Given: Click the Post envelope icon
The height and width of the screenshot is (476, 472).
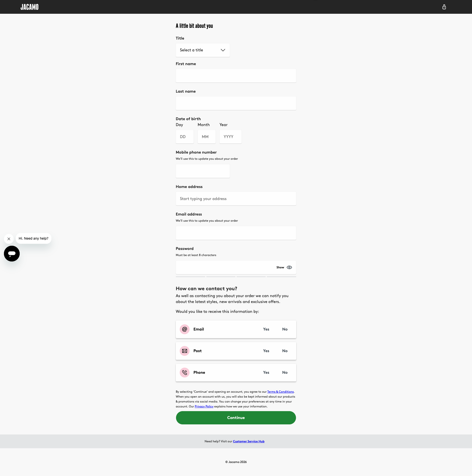Looking at the screenshot, I should pyautogui.click(x=184, y=351).
